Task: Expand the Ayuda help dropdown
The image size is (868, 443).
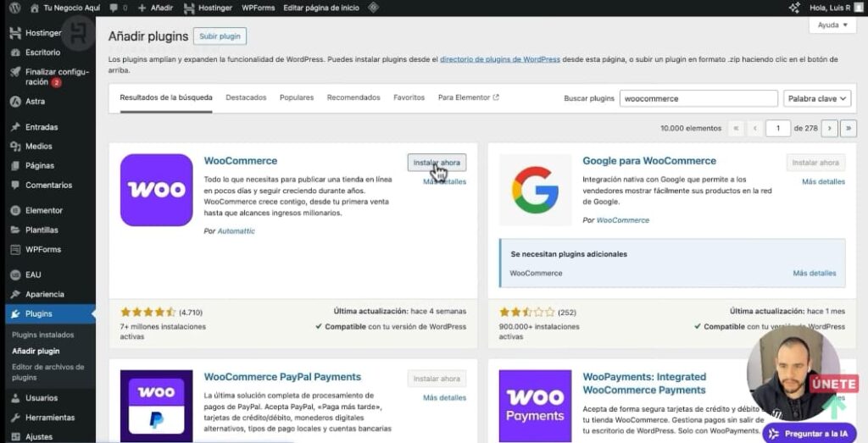Action: click(832, 25)
